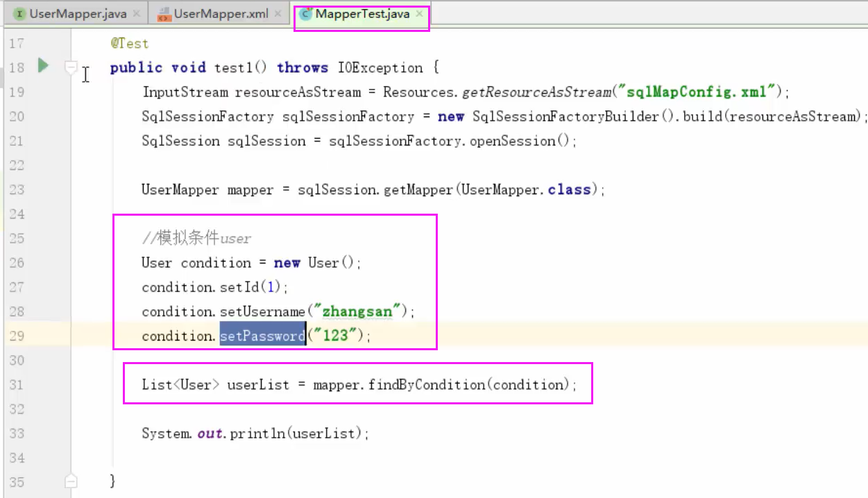Click InputStream type on line 19
Screen dimensions: 868x498
[x=185, y=92]
